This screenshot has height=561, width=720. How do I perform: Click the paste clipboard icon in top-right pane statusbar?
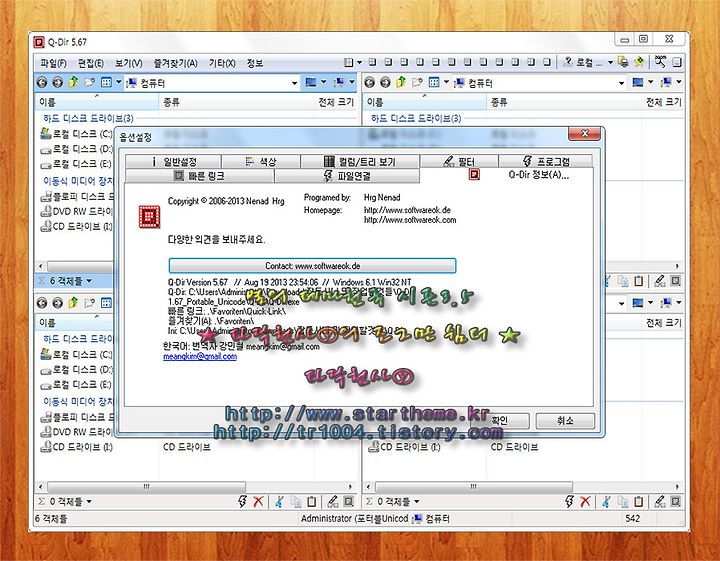click(x=639, y=281)
